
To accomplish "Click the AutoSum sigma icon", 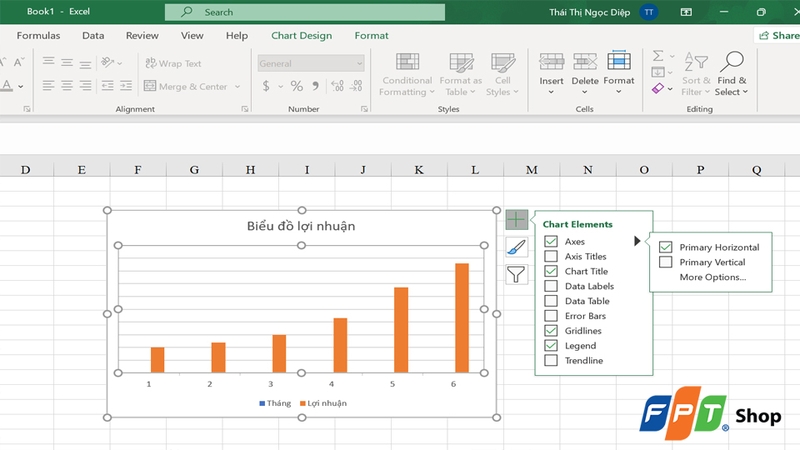I will click(658, 55).
